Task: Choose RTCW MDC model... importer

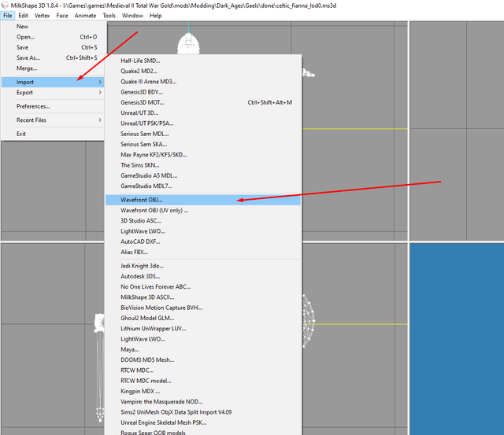Action: (x=203, y=381)
